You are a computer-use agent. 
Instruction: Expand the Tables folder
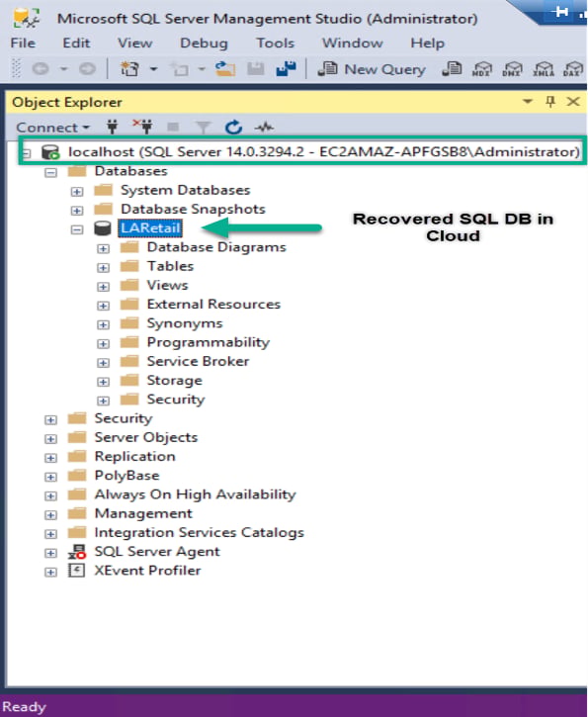coord(103,267)
